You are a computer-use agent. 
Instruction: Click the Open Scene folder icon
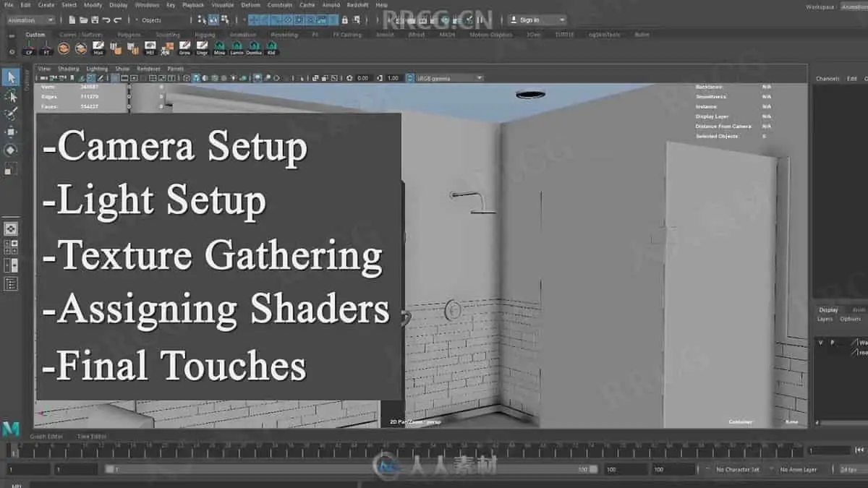point(85,20)
